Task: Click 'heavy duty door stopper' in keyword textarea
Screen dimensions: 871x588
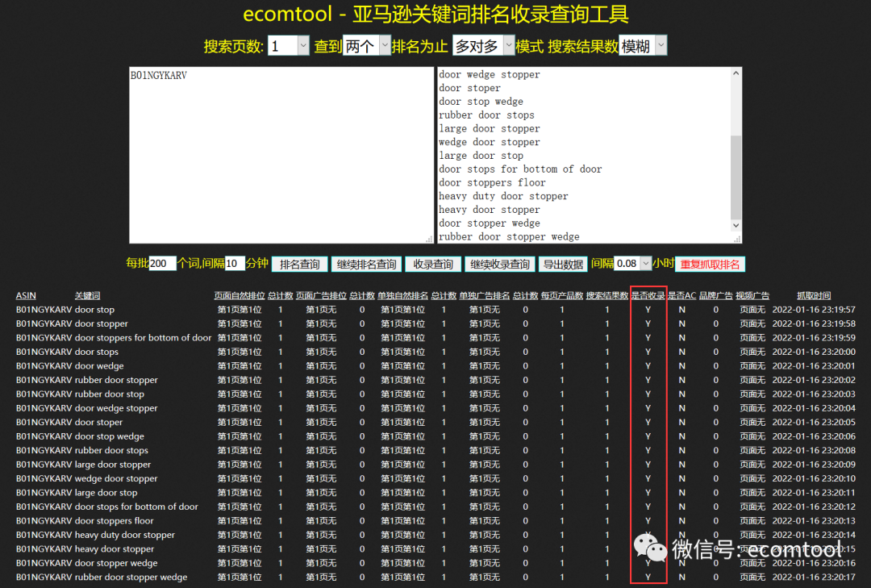Action: click(x=503, y=196)
